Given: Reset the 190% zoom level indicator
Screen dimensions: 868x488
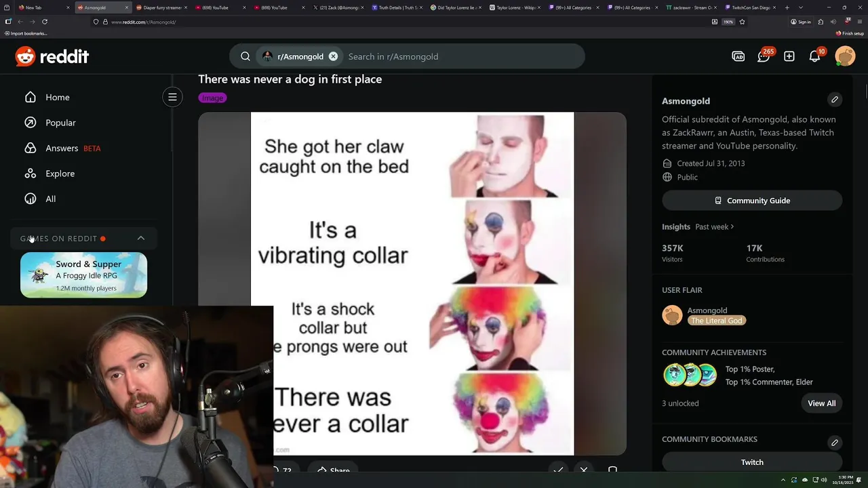Looking at the screenshot, I should (x=728, y=22).
